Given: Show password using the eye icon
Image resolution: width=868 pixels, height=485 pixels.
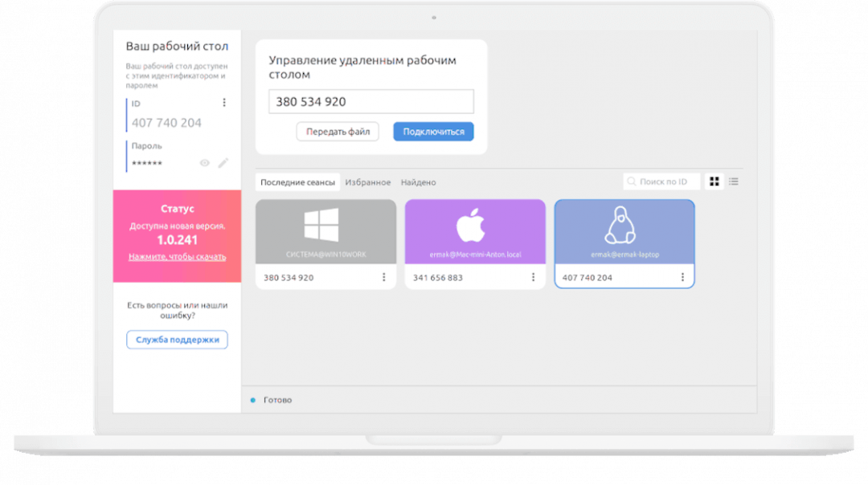Looking at the screenshot, I should click(204, 163).
